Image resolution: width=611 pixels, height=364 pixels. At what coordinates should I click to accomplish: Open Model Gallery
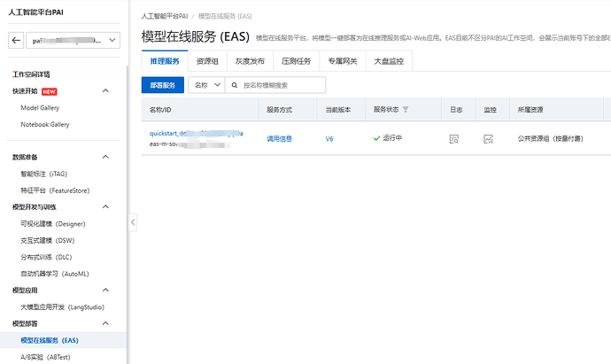tap(40, 108)
